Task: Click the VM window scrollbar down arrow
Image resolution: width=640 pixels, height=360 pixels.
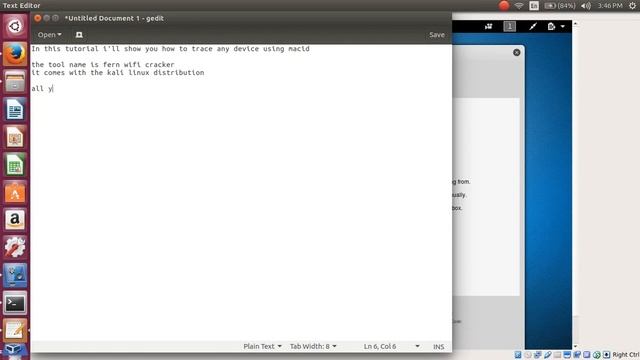Action: tap(576, 347)
